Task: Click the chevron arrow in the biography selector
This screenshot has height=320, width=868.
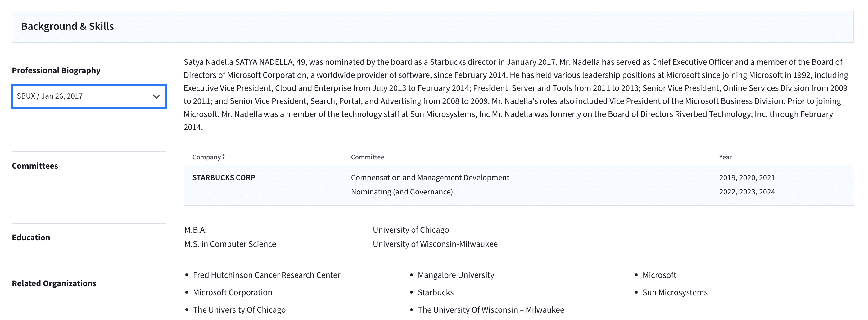Action: tap(156, 96)
